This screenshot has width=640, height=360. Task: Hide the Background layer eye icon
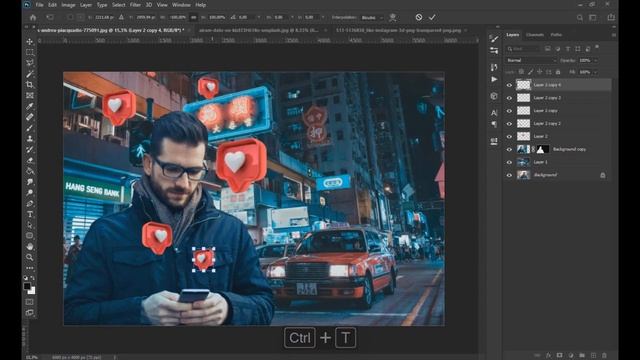509,175
